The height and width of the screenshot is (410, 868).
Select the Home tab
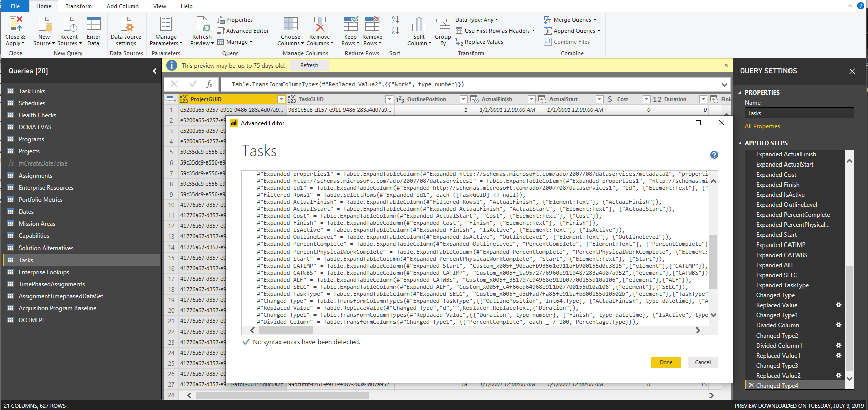click(x=44, y=6)
